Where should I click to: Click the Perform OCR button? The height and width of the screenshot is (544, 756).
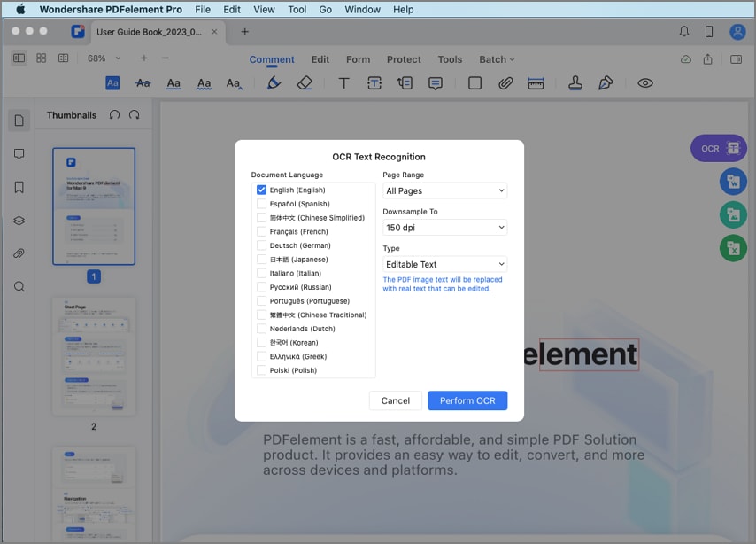coord(467,400)
